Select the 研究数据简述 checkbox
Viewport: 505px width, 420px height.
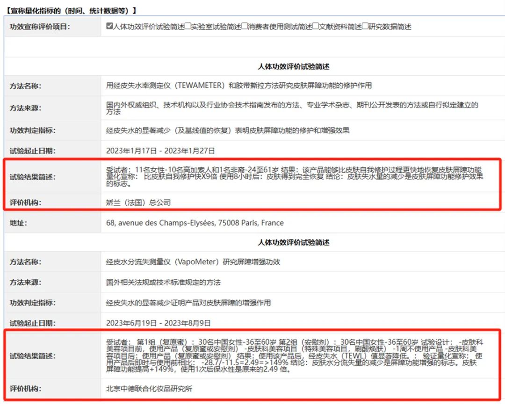click(x=365, y=26)
